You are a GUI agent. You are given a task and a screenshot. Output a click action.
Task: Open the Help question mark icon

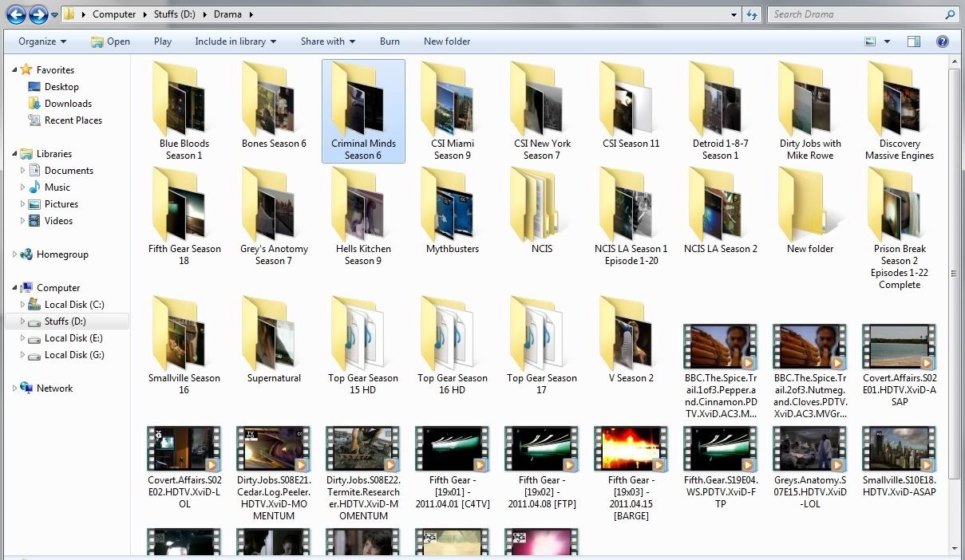click(942, 41)
